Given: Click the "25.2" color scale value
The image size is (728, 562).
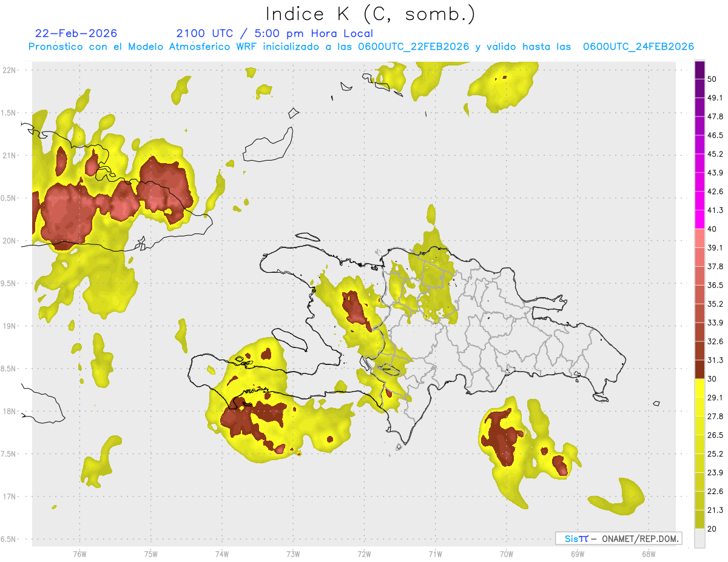Looking at the screenshot, I should click(x=715, y=454).
